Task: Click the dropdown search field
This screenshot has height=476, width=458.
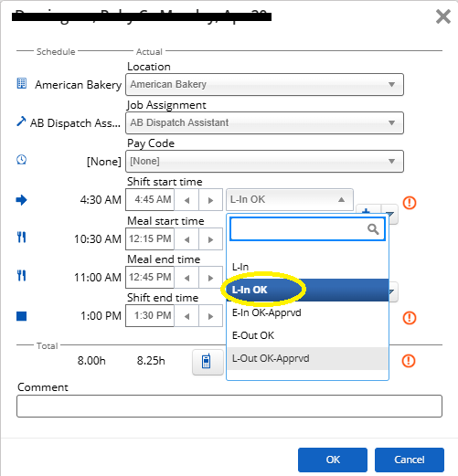Action: (x=307, y=229)
